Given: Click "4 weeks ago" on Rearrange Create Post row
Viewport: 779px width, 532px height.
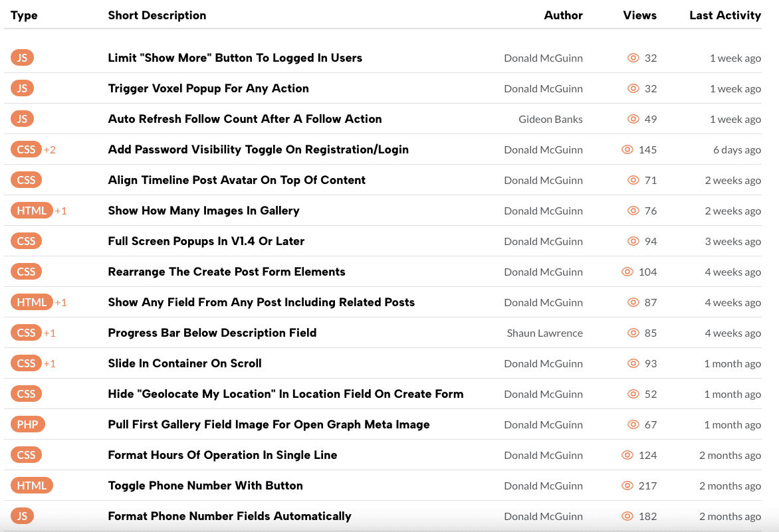Looking at the screenshot, I should 732,272.
